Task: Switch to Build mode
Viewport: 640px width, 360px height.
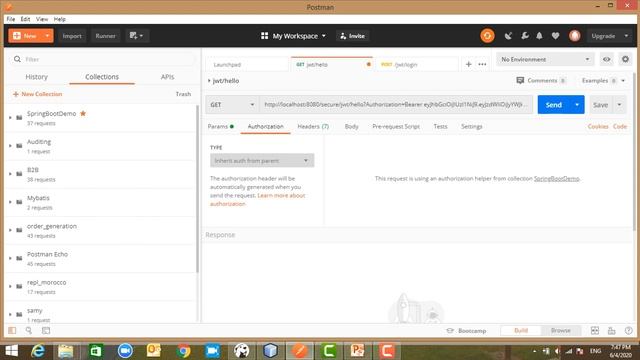Action: click(521, 331)
